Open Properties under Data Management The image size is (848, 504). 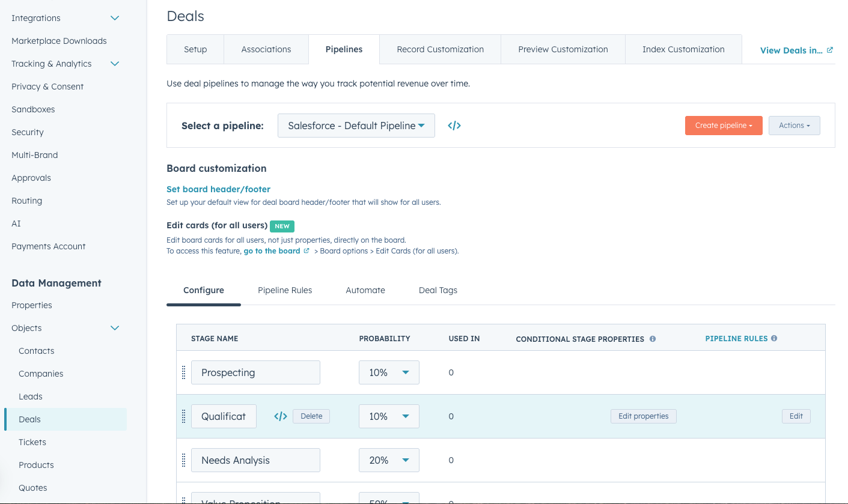coord(32,305)
